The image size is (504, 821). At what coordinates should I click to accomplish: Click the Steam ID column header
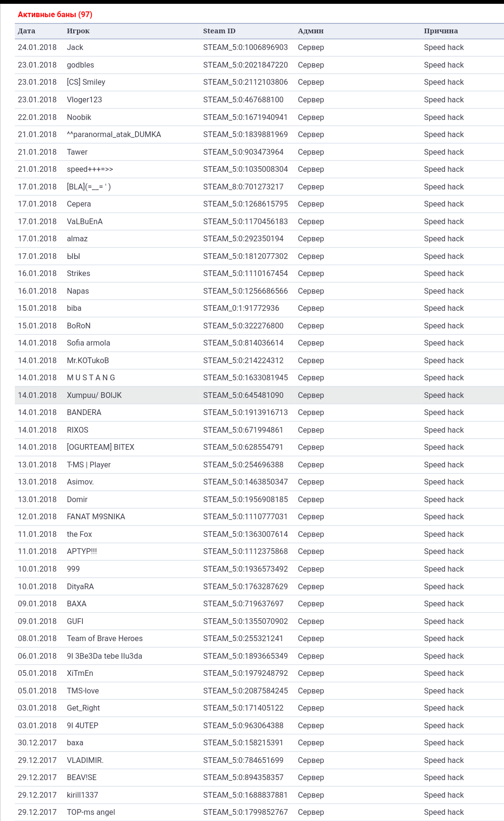219,31
